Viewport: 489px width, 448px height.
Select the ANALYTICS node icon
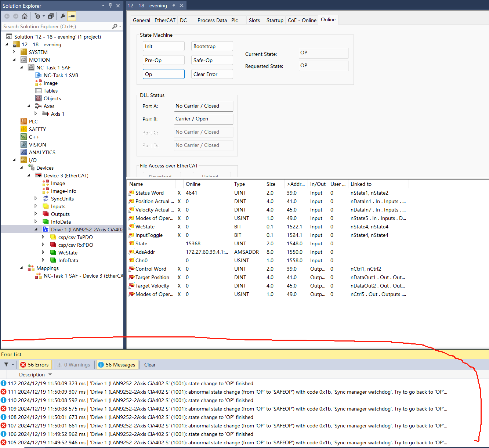(x=24, y=152)
